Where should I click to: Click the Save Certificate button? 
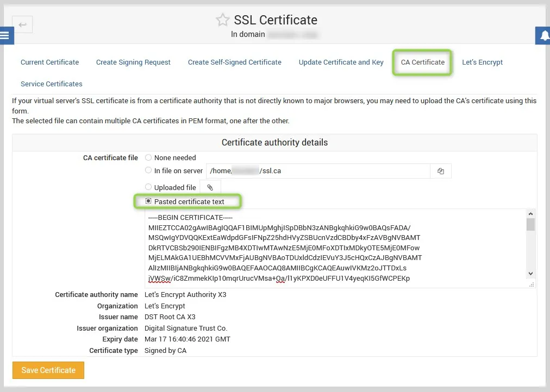[48, 370]
